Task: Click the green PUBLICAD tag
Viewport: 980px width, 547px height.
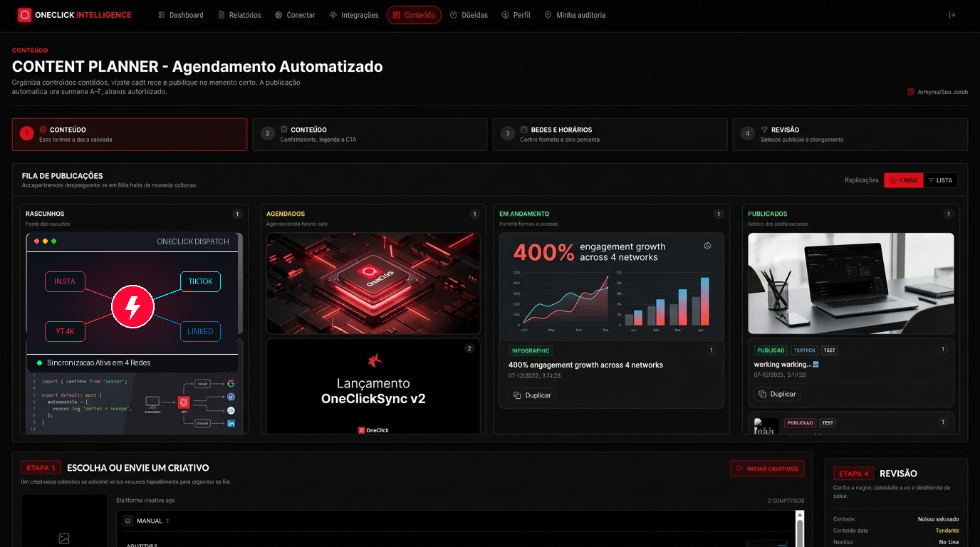Action: click(771, 350)
